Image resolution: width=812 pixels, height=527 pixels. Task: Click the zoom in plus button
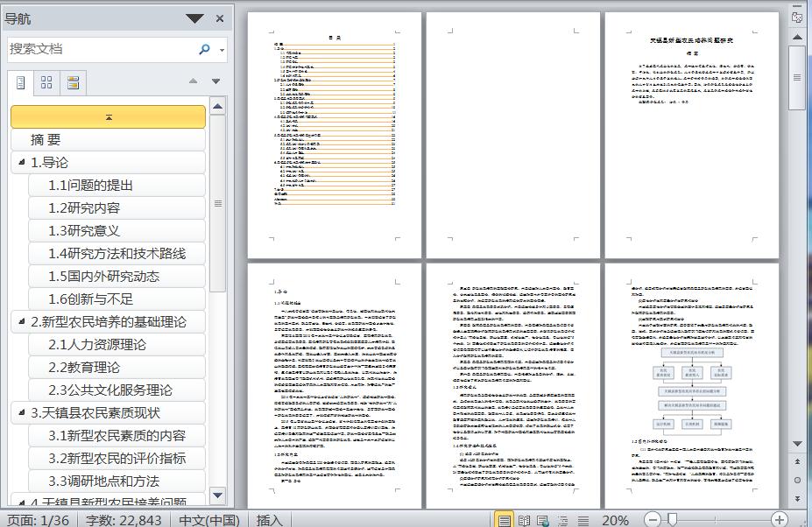pos(780,519)
